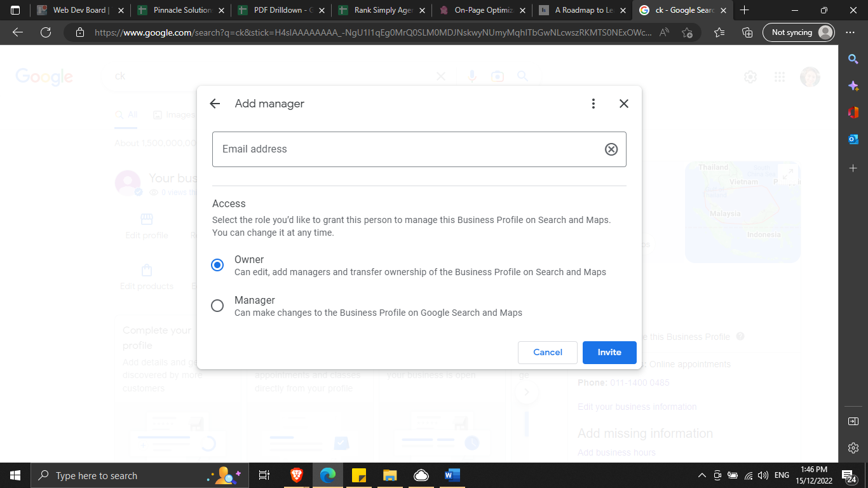Screen dimensions: 868x488
Task: Show hidden system tray icons
Action: tap(702, 475)
